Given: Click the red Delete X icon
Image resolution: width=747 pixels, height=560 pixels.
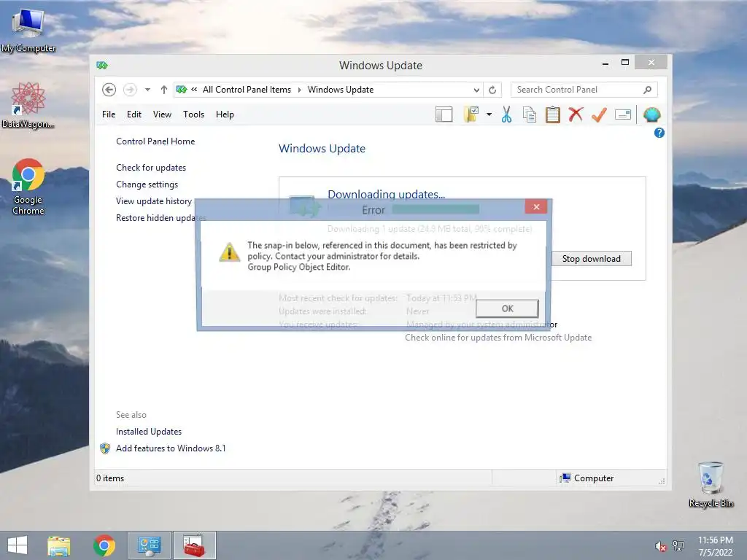Looking at the screenshot, I should pos(576,114).
